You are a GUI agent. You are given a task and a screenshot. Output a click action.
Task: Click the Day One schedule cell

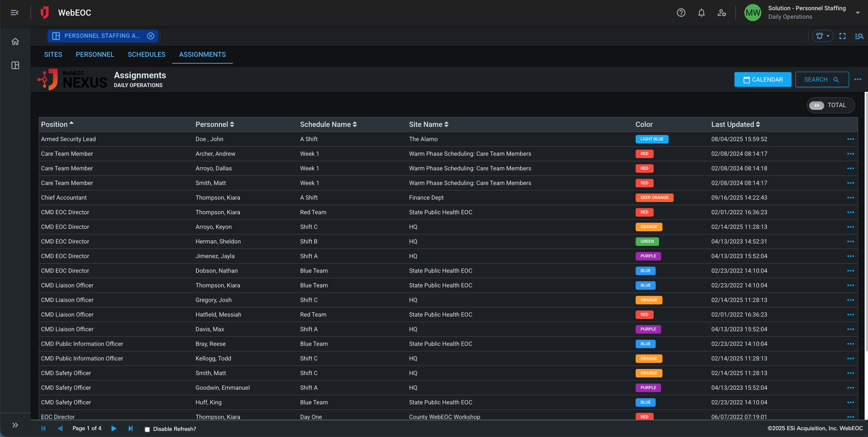coord(311,417)
